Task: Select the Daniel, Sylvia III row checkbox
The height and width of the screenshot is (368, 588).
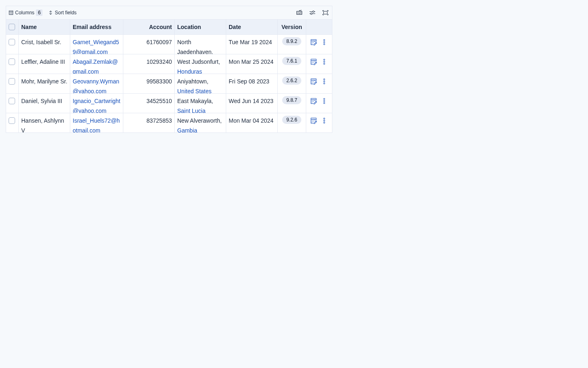Action: tap(12, 101)
